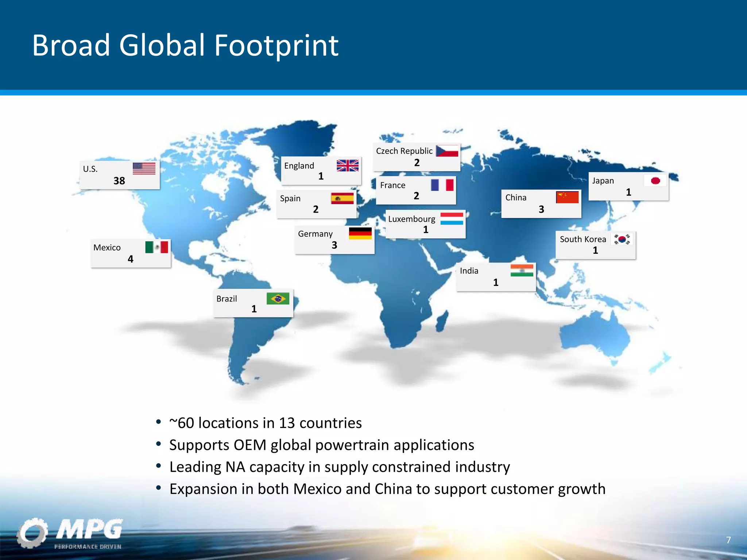Select the Germany count '3'
Screen dimensions: 747x560
(334, 245)
